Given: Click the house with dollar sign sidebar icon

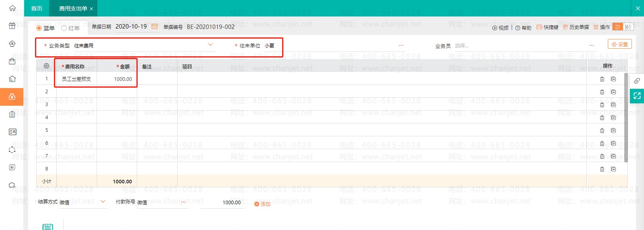Looking at the screenshot, I should pos(12,43).
